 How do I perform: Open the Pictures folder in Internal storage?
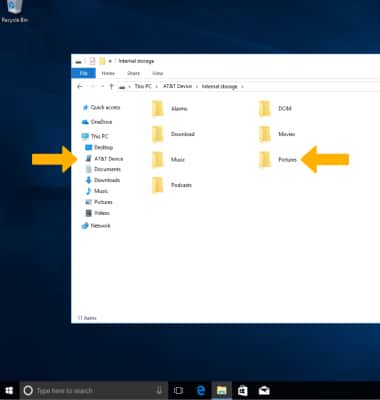click(278, 160)
